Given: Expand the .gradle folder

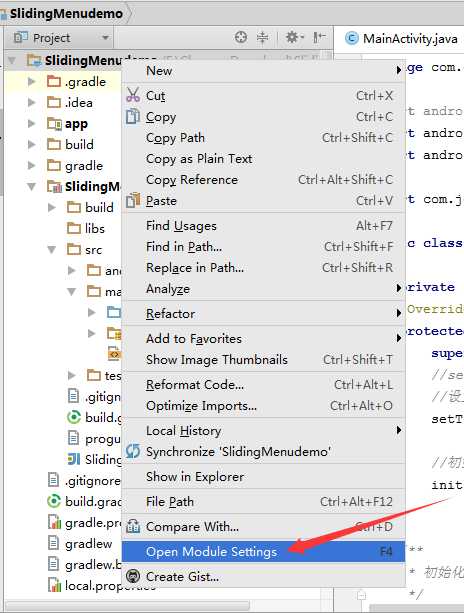Looking at the screenshot, I should (x=31, y=81).
